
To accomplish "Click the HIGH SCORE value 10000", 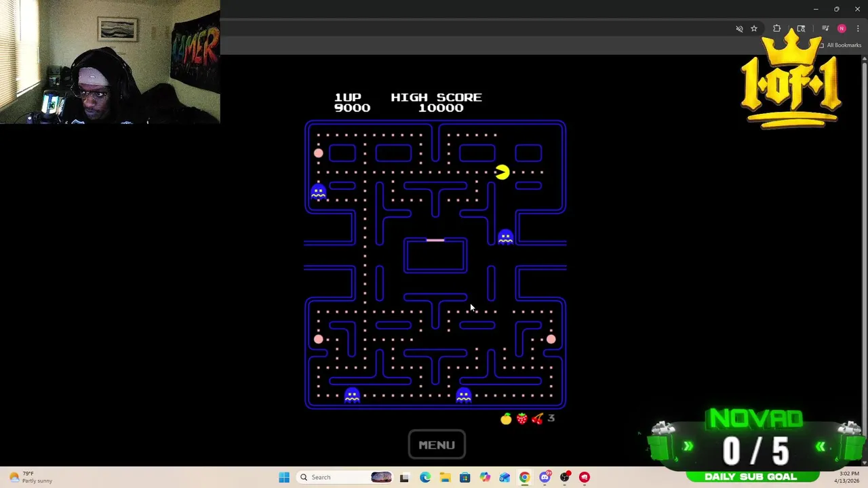I will point(441,108).
